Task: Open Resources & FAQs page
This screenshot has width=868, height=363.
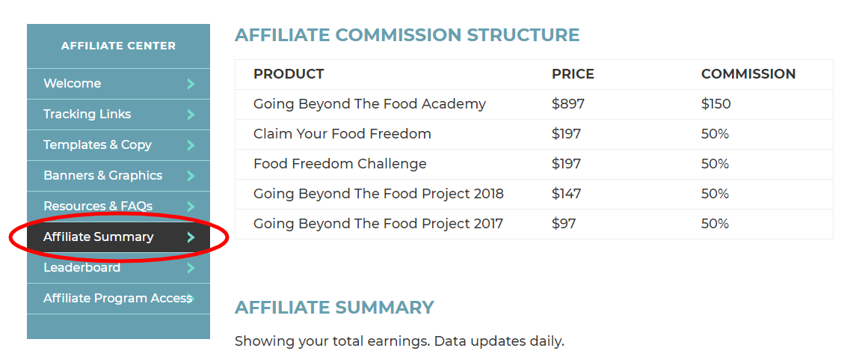Action: (118, 207)
